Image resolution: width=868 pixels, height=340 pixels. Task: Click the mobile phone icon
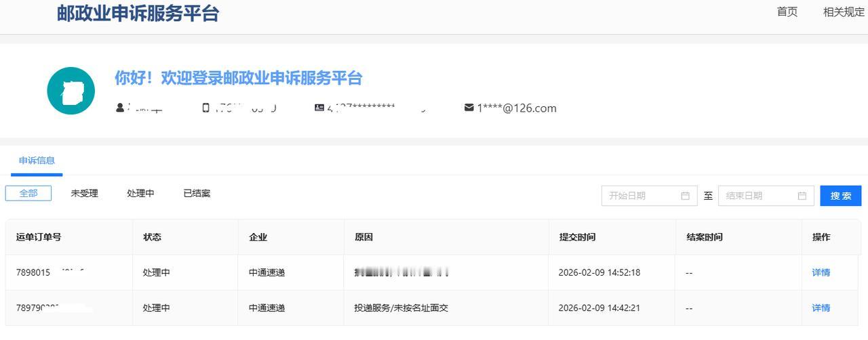pyautogui.click(x=206, y=108)
